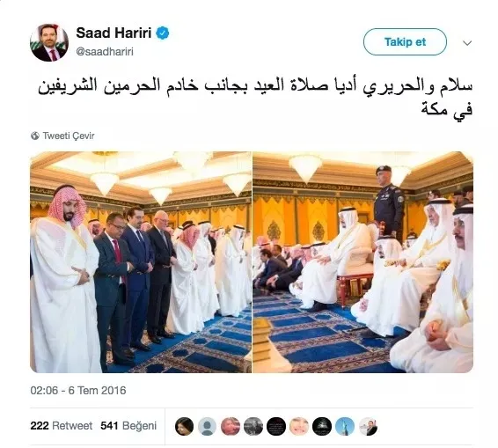Open the eighth liker's blue sky avatar
The height and width of the screenshot is (448, 498).
click(345, 426)
